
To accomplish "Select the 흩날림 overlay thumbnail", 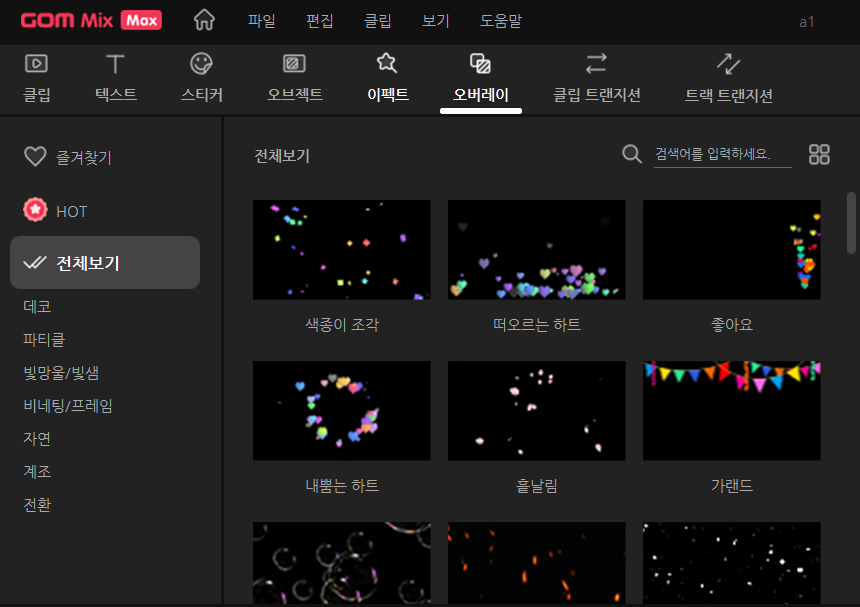I will (x=536, y=411).
